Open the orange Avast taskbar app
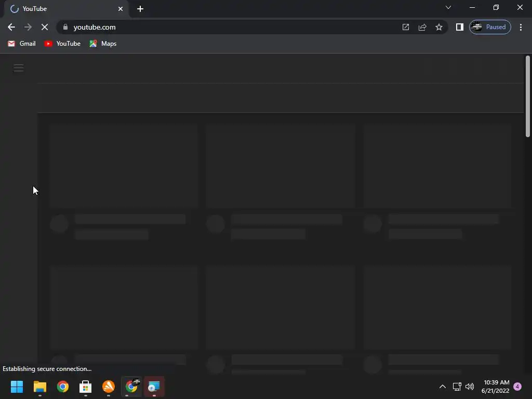532x399 pixels. [109, 387]
